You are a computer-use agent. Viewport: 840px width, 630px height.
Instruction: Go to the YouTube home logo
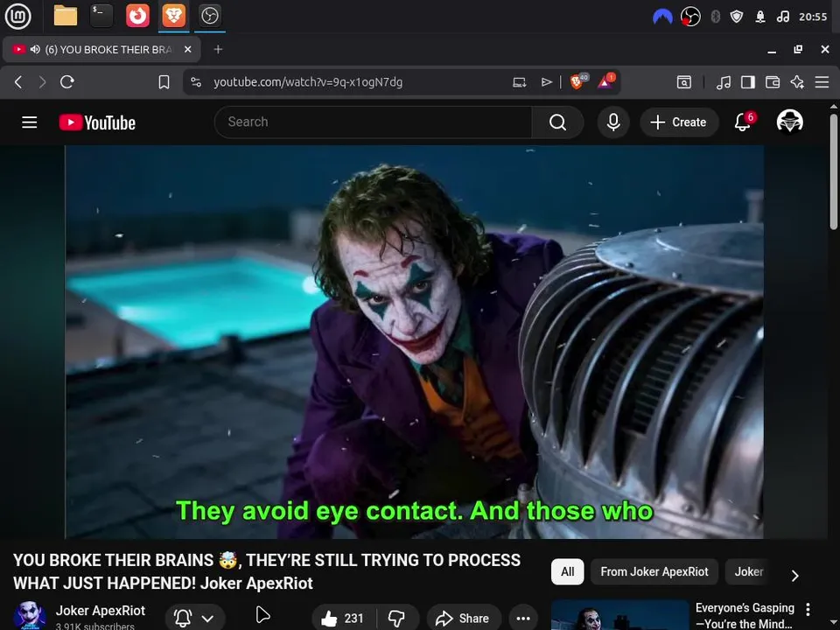tap(97, 122)
